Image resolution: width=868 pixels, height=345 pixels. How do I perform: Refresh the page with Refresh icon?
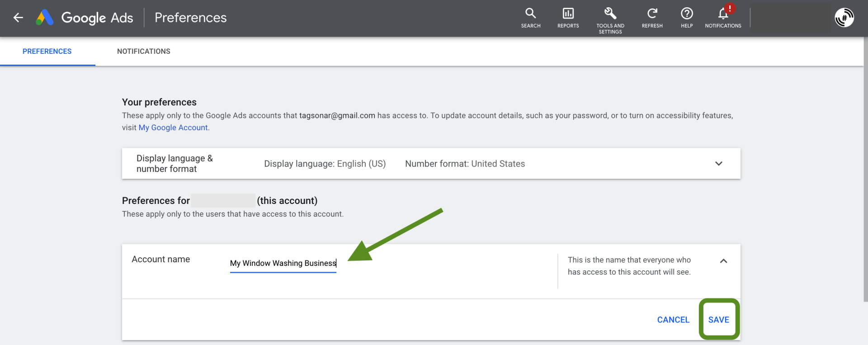point(652,18)
